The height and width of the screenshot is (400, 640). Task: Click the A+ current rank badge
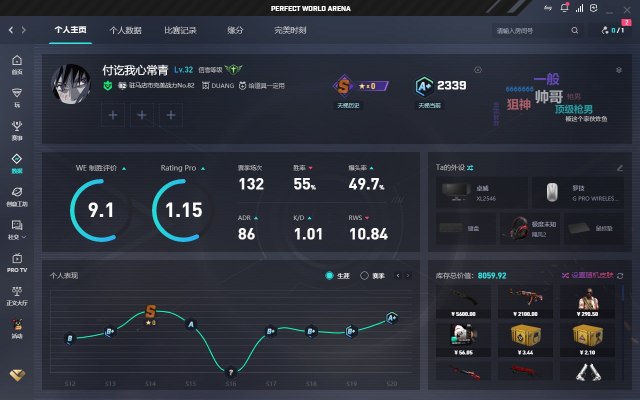424,86
